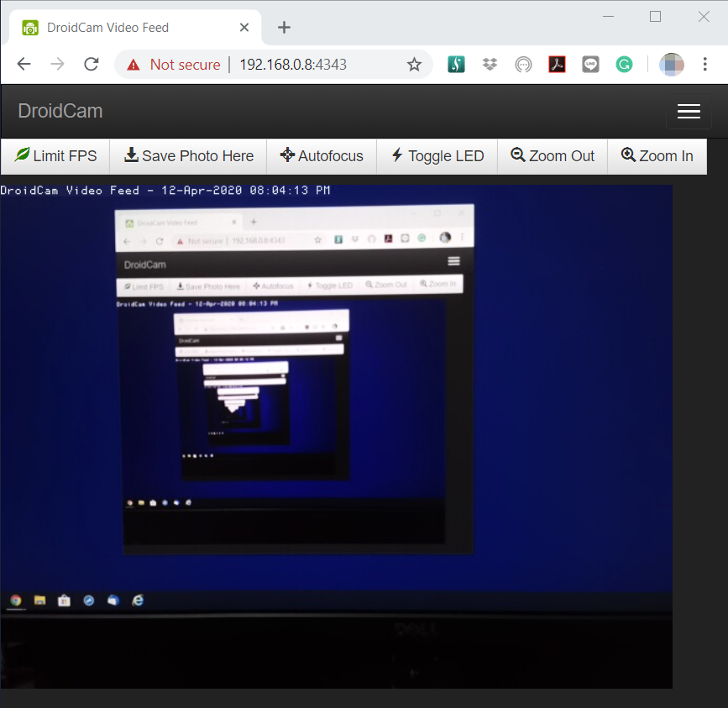Click the live video feed image
Viewport: 728px width, 708px height.
(x=336, y=437)
